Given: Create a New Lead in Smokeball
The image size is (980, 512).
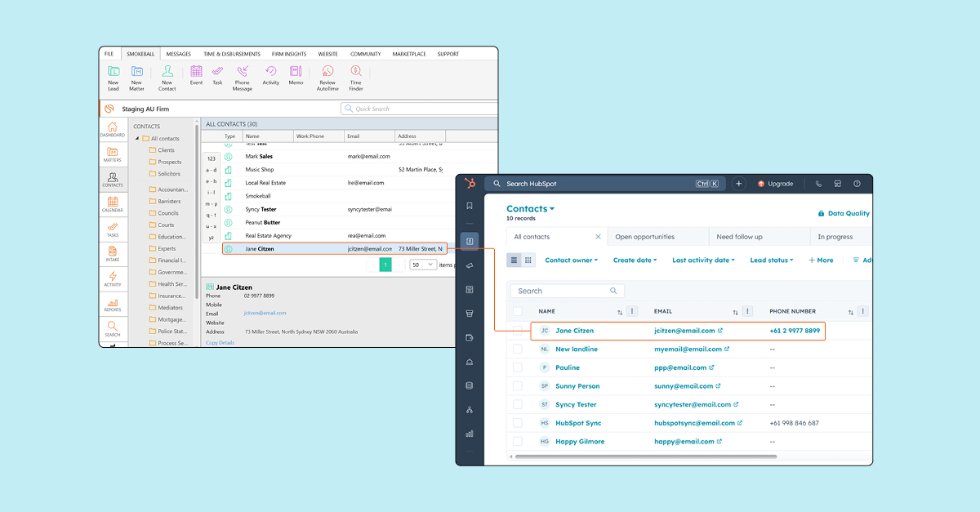Looking at the screenshot, I should (x=113, y=78).
